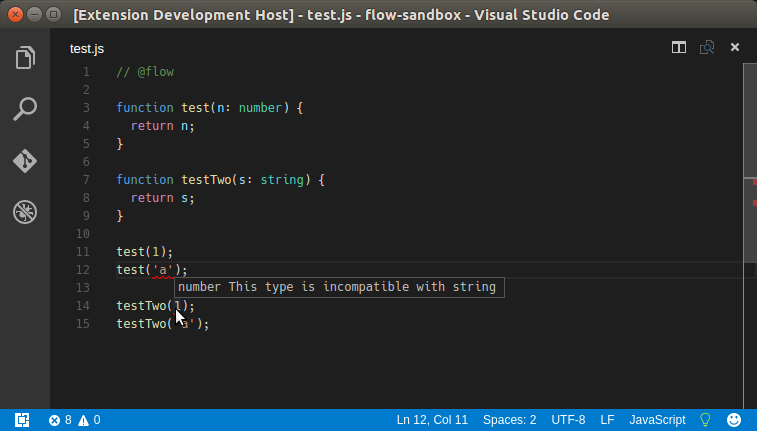Click 'return n;' on line 4
The height and width of the screenshot is (431, 757).
(163, 126)
